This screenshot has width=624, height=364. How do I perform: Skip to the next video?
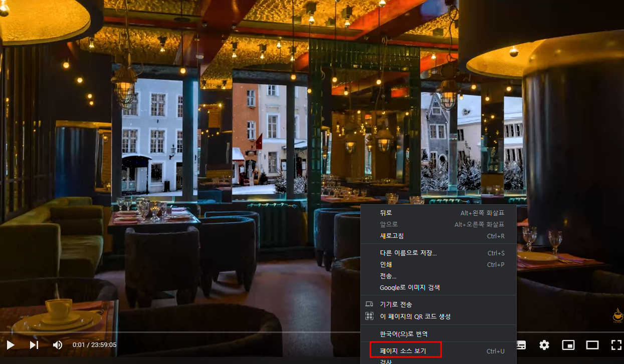(x=34, y=344)
